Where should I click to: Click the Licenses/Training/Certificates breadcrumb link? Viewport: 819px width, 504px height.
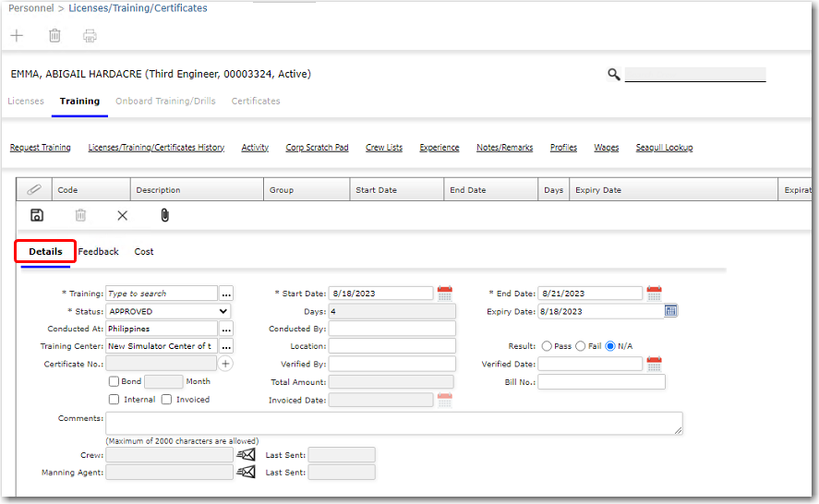(138, 7)
